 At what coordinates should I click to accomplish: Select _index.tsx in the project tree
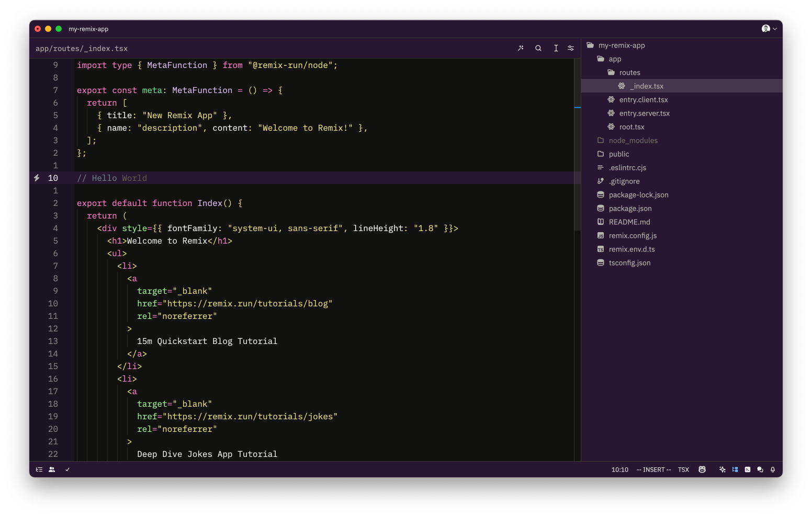pyautogui.click(x=682, y=86)
